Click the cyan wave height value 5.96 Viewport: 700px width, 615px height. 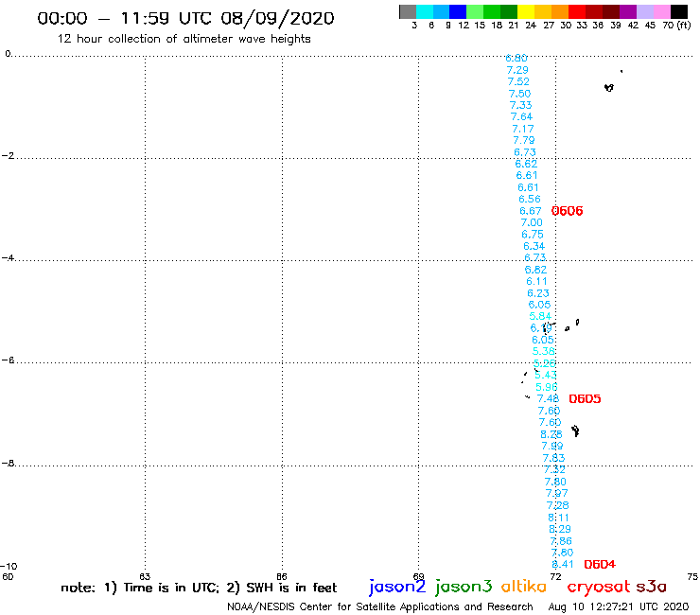547,387
